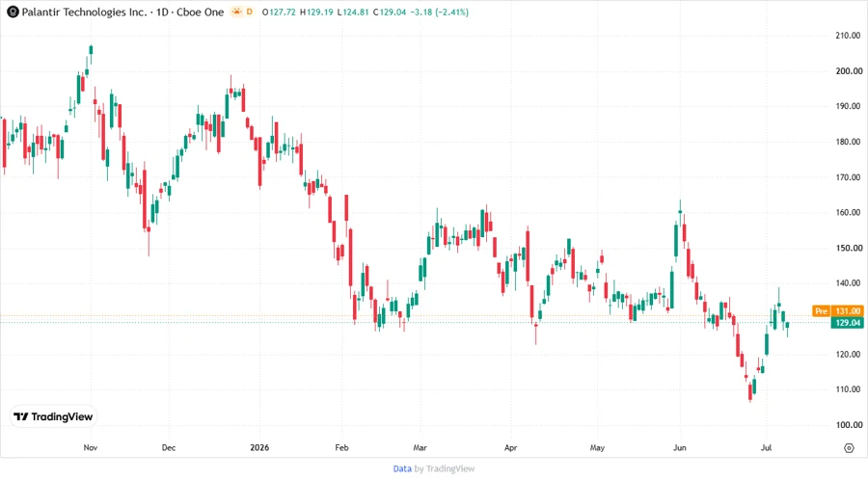Click the 190.00 price axis label

pos(849,106)
